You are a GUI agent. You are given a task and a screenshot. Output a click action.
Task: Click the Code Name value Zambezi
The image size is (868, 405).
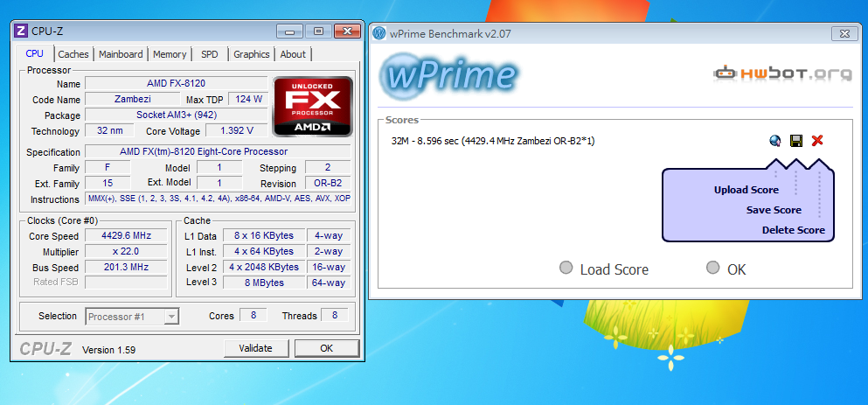(132, 99)
